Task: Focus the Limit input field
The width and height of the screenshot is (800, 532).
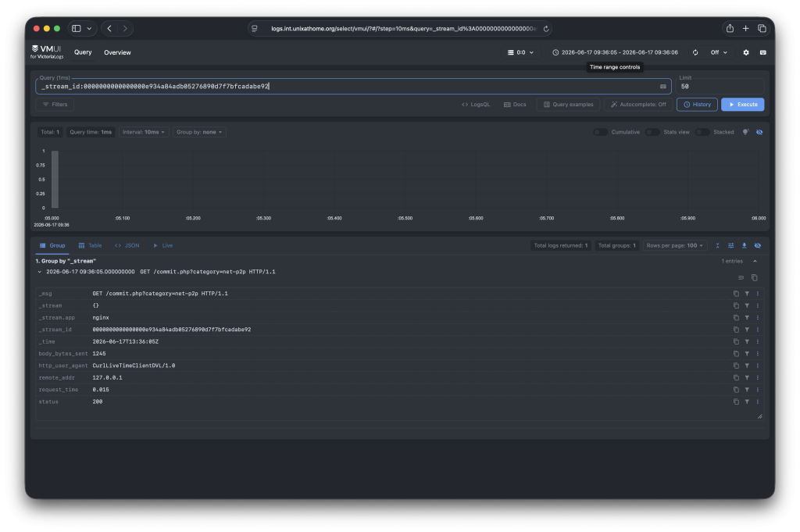Action: point(720,87)
